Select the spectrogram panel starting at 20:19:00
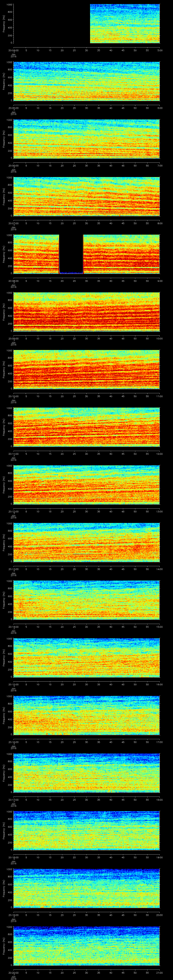The image size is (173, 980). point(87,888)
